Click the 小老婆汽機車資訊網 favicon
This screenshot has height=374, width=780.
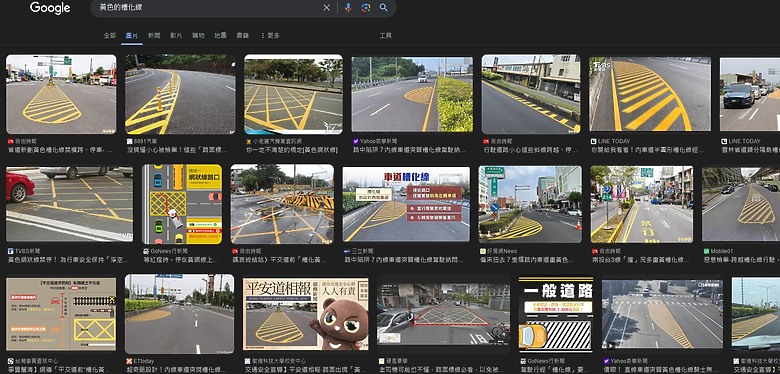pyautogui.click(x=248, y=141)
